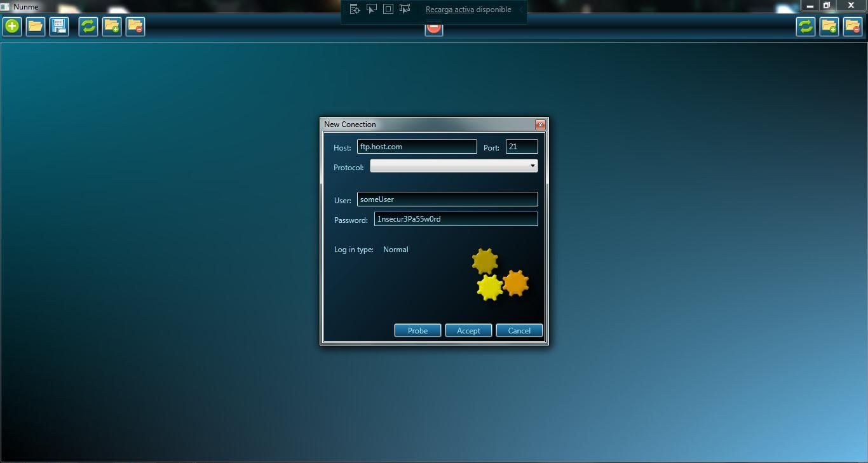Click the New Conection dialog title
This screenshot has width=868, height=463.
pos(350,124)
